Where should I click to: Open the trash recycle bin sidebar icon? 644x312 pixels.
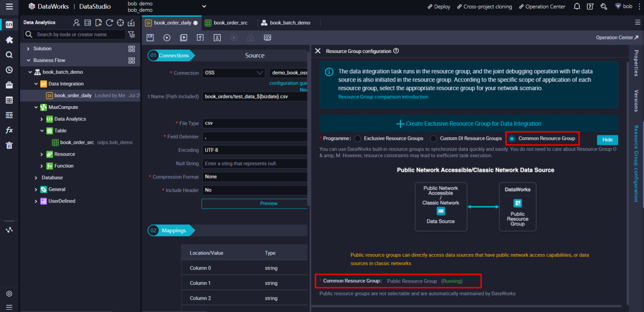(x=9, y=145)
